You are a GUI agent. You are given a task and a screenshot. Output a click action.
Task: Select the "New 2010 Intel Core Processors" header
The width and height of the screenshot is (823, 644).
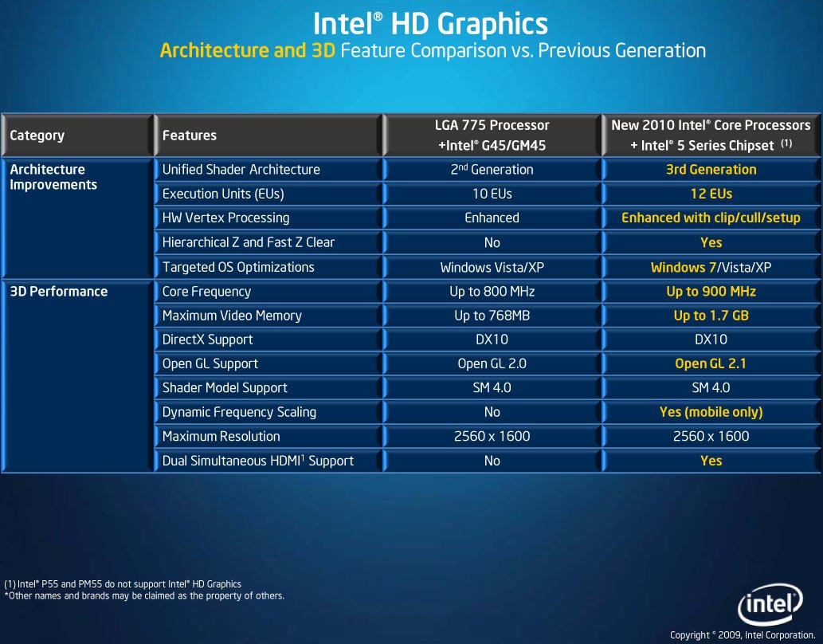point(711,135)
